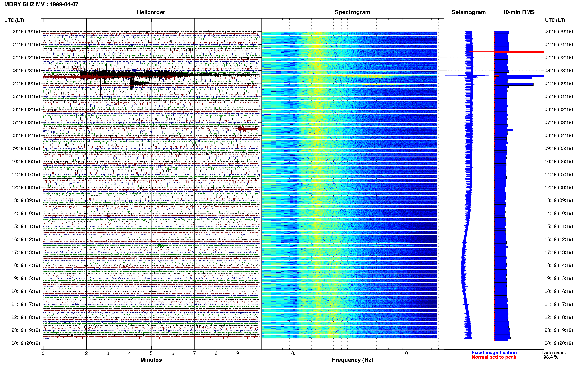Click the title 'MBRY BHZ MV : 1999-04-07'
This screenshot has width=588, height=368.
pyautogui.click(x=41, y=4)
